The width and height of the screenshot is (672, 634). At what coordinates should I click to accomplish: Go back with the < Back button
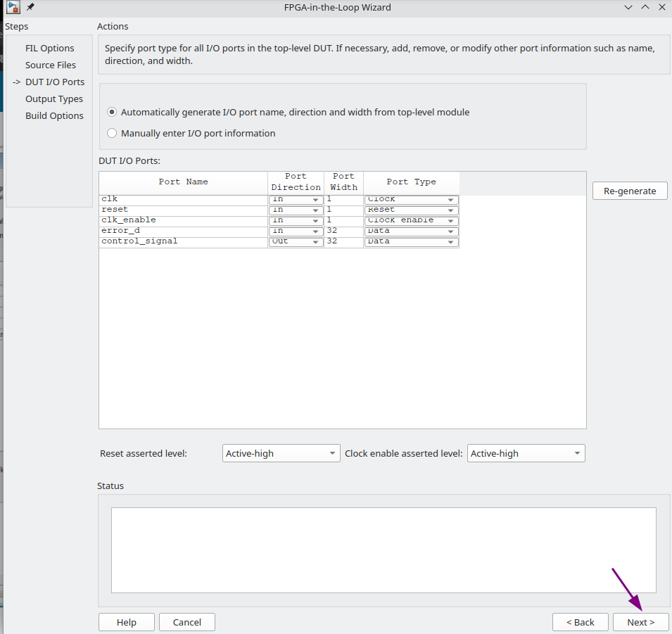[581, 622]
